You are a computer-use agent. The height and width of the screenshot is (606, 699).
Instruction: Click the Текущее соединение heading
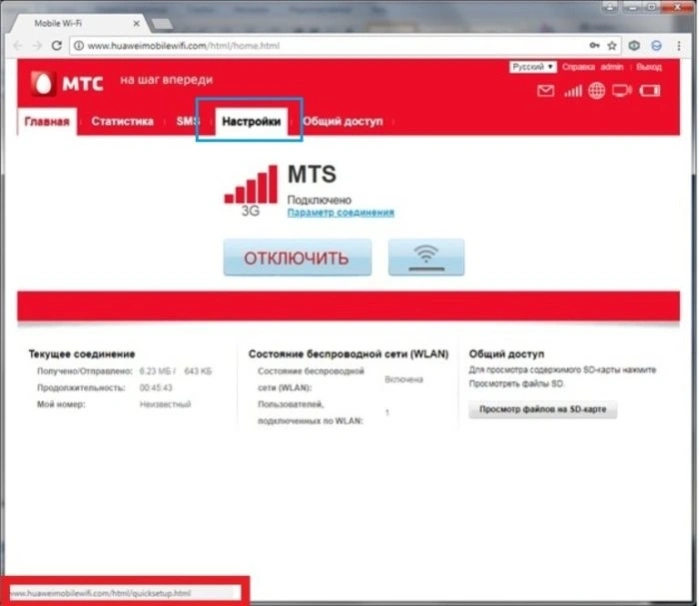coord(82,354)
